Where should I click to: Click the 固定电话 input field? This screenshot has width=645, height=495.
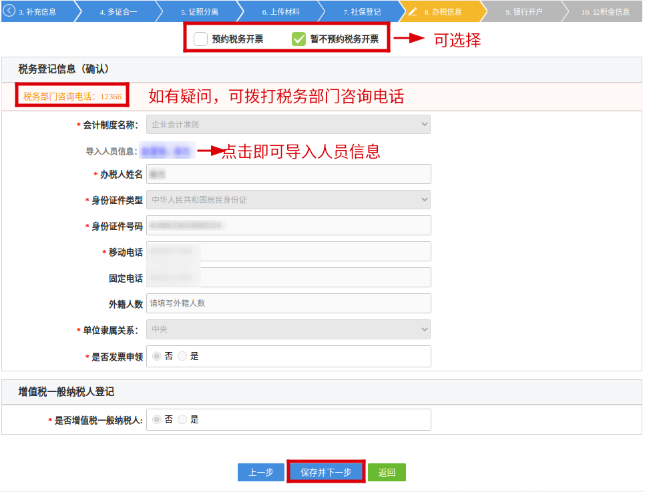pyautogui.click(x=288, y=278)
